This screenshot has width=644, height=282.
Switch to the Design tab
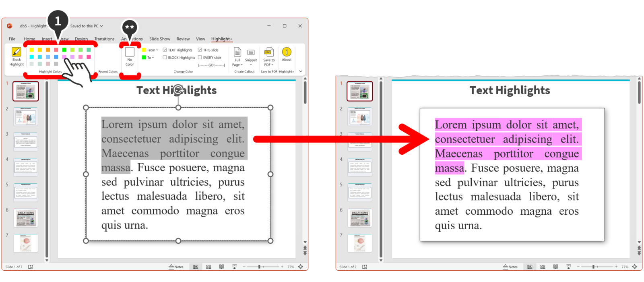81,39
